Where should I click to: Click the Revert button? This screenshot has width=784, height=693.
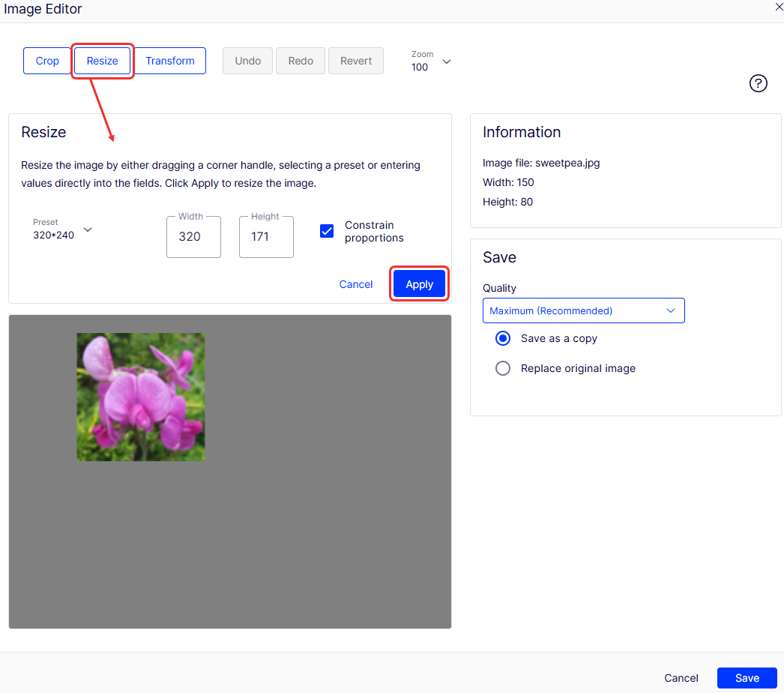[x=356, y=61]
